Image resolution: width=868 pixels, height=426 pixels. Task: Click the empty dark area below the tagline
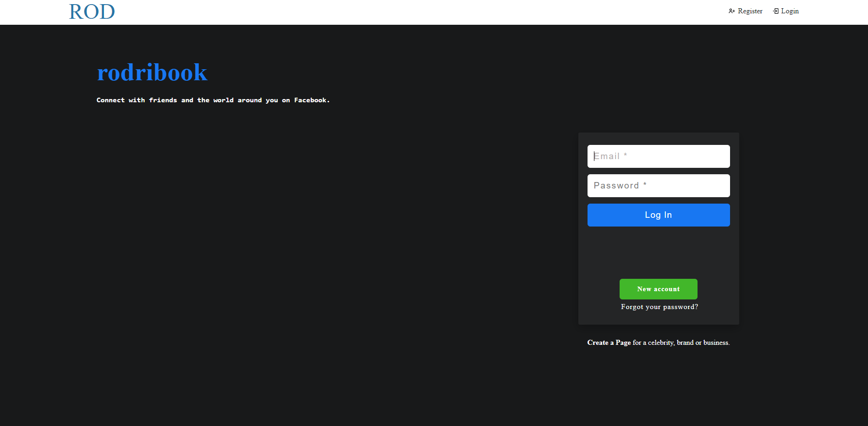pyautogui.click(x=275, y=229)
